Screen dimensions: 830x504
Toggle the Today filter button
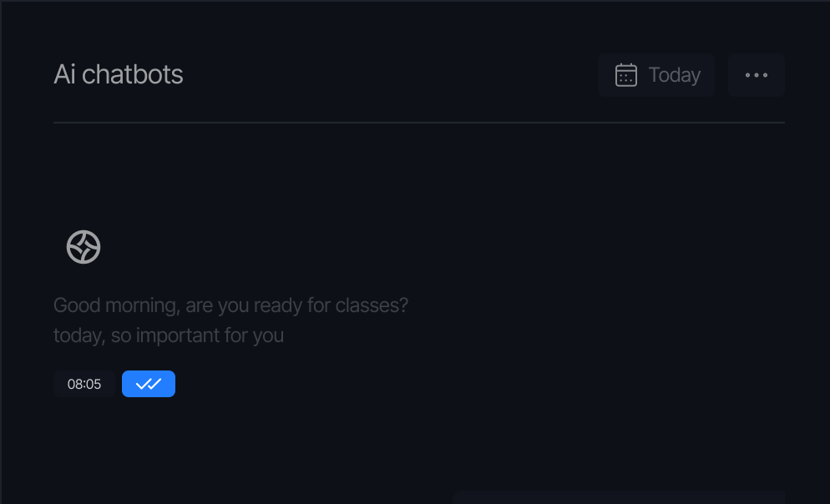pos(656,74)
